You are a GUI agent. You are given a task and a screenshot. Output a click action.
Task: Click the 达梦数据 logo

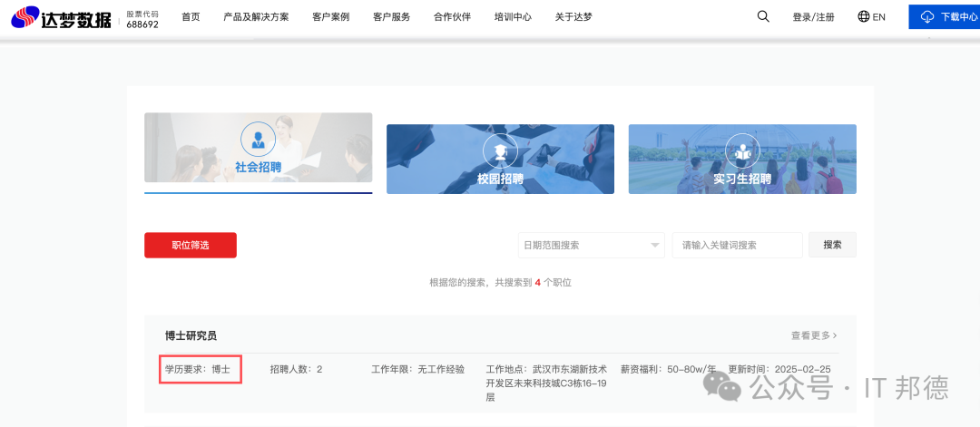[61, 17]
